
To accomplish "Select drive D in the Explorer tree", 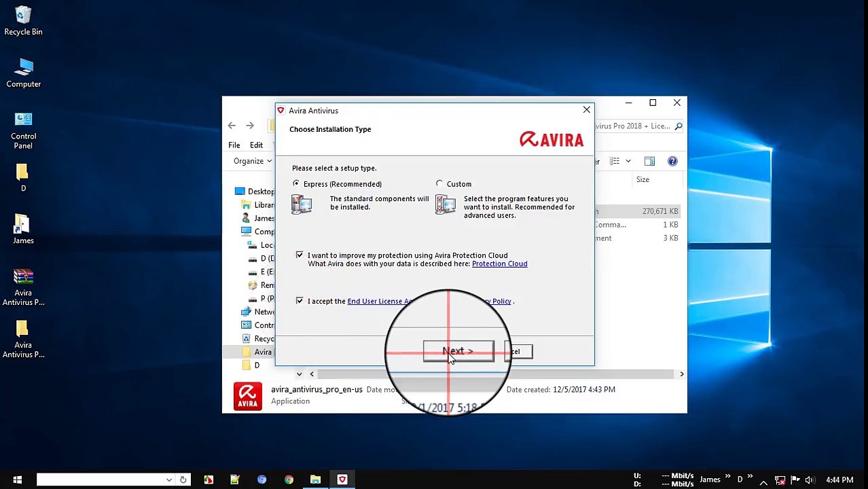I will pos(261,259).
